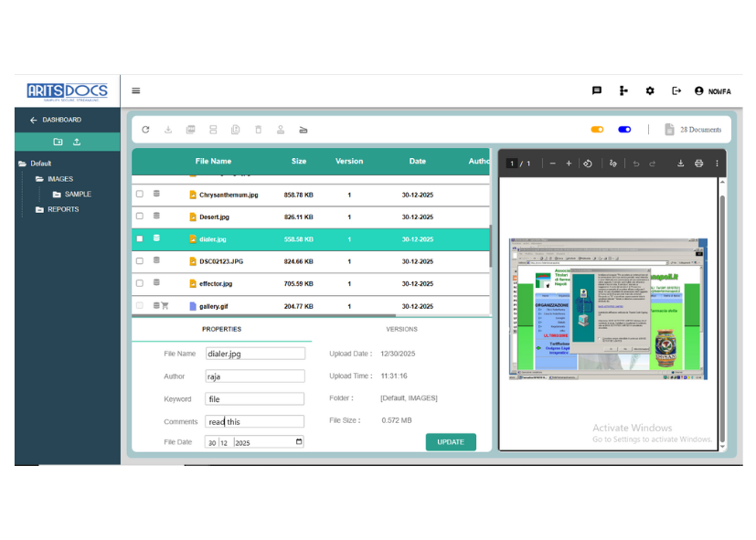756x540 pixels.
Task: Click the new folder icon in the sidebar
Action: point(59,142)
